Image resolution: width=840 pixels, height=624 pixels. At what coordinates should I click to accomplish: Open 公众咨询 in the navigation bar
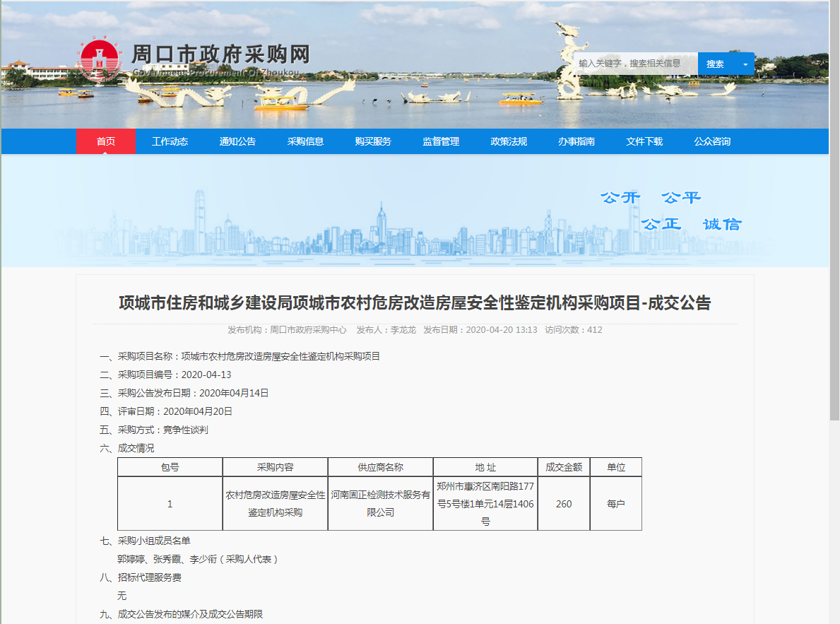712,141
